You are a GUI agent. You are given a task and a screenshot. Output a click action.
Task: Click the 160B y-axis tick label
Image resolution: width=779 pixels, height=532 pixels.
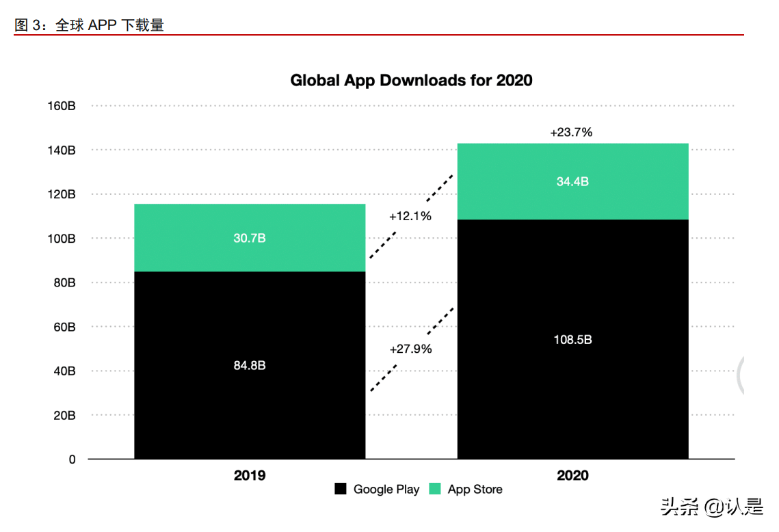(62, 106)
